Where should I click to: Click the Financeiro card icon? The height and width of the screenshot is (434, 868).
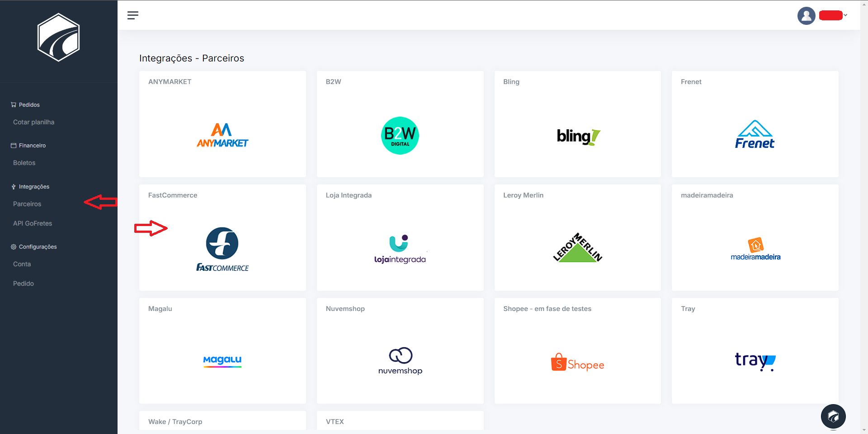(x=14, y=146)
